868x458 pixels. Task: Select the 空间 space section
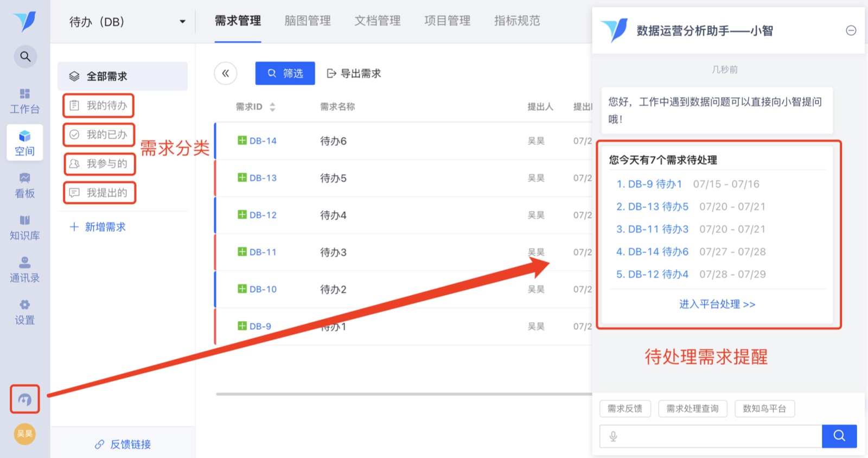click(25, 143)
